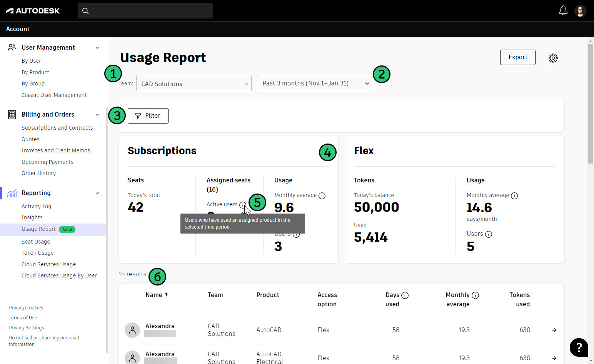594x364 pixels.
Task: Open the notifications bell
Action: 563,10
